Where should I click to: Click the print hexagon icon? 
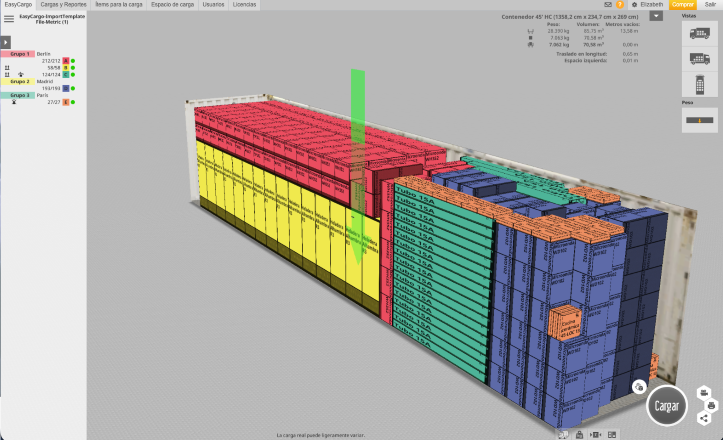[711, 405]
